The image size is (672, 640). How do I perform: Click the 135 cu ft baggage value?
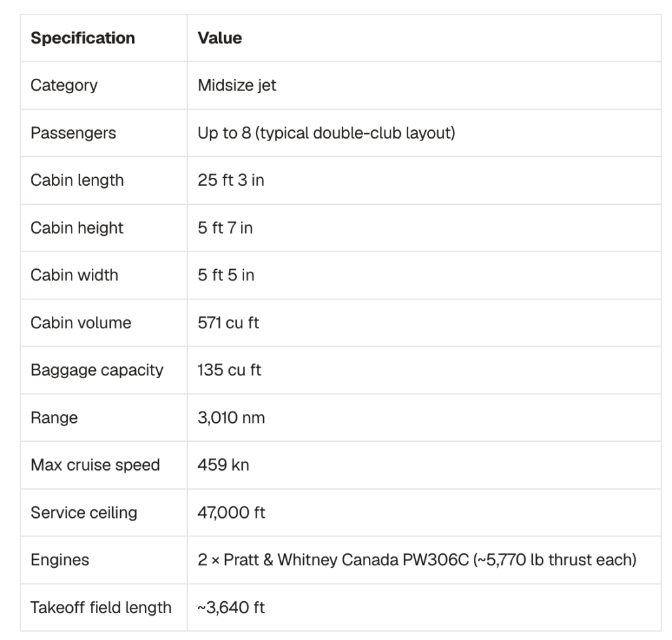229,370
